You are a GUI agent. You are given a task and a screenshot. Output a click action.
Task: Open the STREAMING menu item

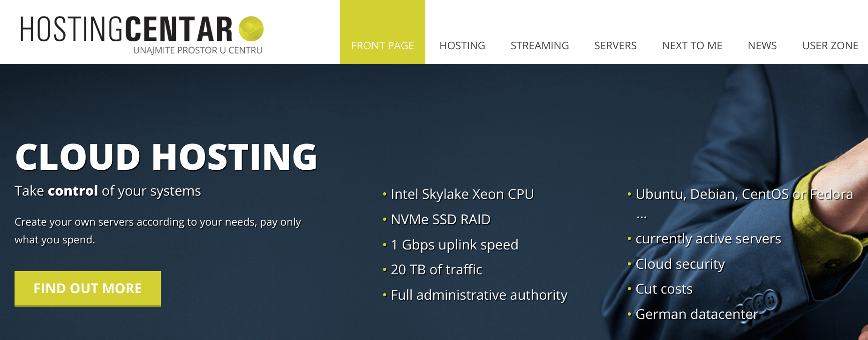[x=540, y=45]
